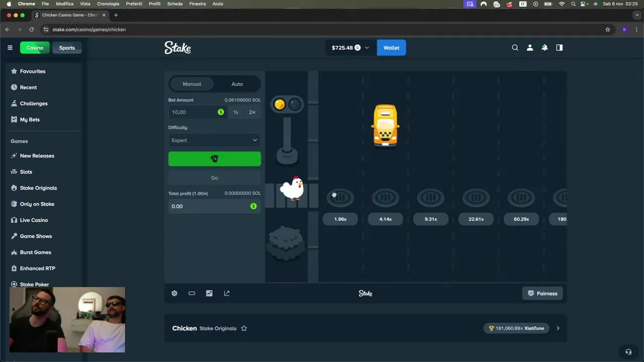Click the Go button
644x362 pixels.
214,178
